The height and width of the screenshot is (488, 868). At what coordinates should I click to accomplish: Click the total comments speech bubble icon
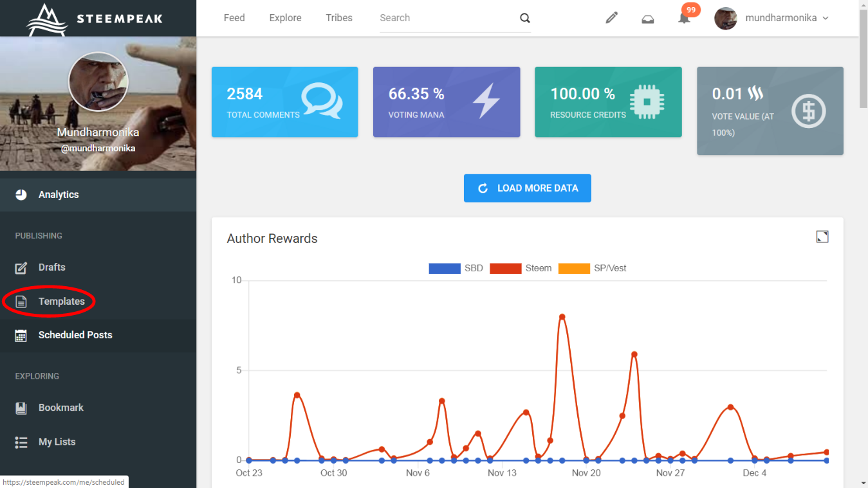click(322, 102)
